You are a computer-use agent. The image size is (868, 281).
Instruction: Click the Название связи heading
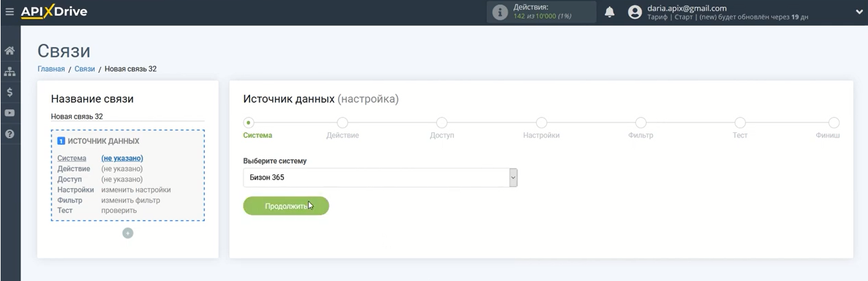tap(92, 99)
